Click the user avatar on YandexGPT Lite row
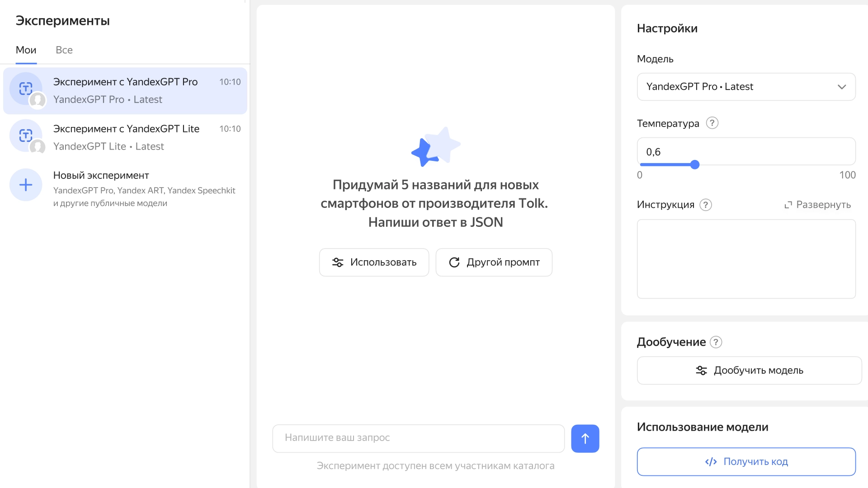The image size is (868, 488). point(38,147)
